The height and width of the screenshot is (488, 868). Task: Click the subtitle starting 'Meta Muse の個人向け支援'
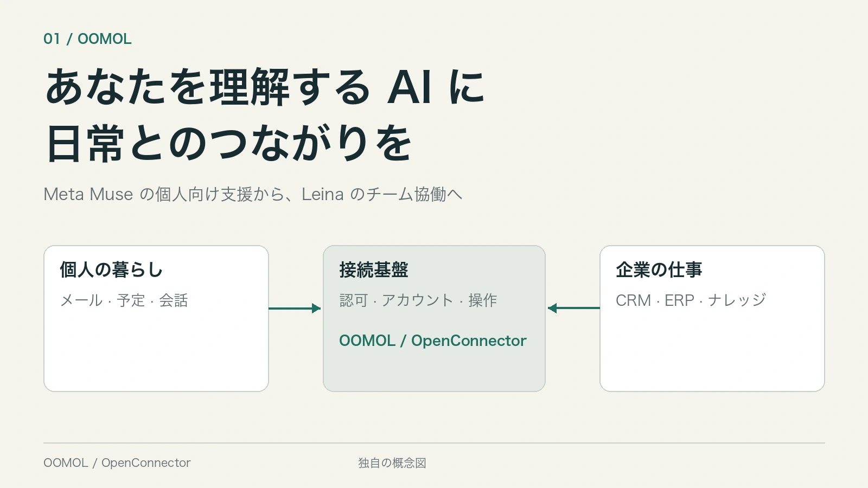point(253,194)
